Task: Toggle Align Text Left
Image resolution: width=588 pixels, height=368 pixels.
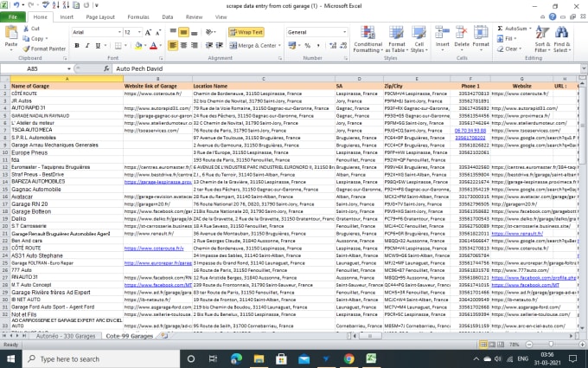Action: (173, 45)
